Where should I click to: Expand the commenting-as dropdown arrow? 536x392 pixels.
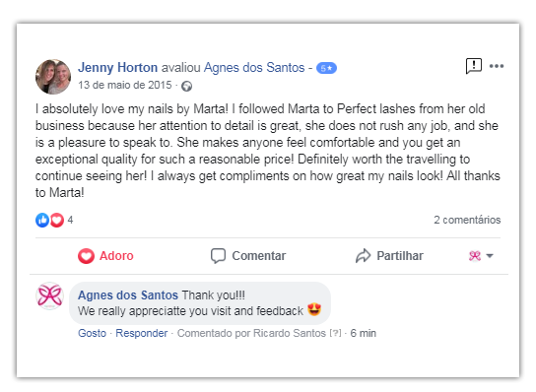(x=490, y=256)
